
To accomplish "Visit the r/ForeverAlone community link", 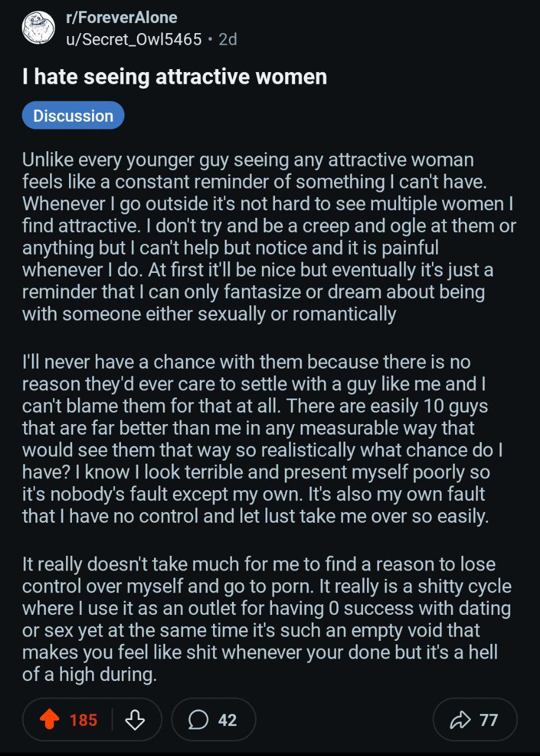I will pyautogui.click(x=122, y=18).
